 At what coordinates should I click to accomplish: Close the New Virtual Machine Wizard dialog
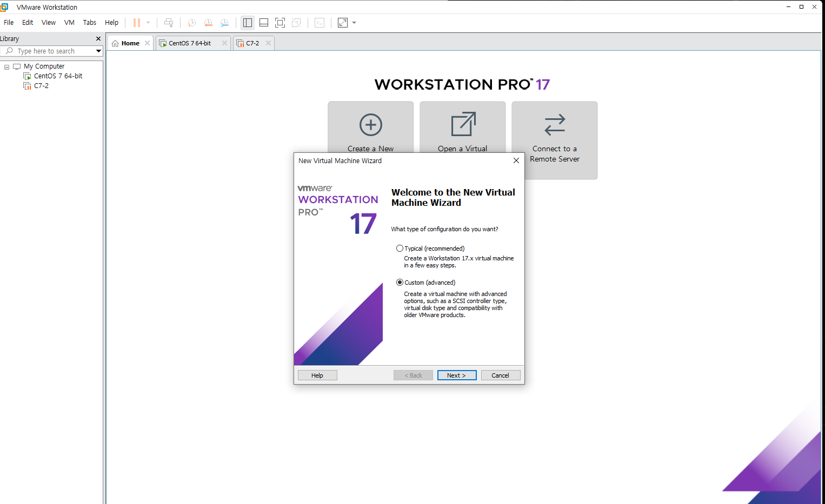click(x=516, y=160)
